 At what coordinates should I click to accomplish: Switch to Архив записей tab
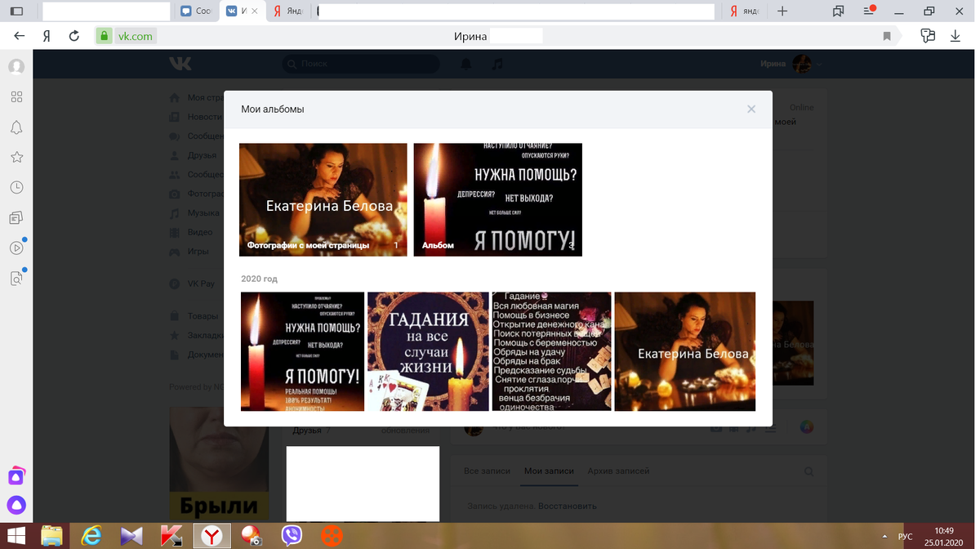click(618, 471)
